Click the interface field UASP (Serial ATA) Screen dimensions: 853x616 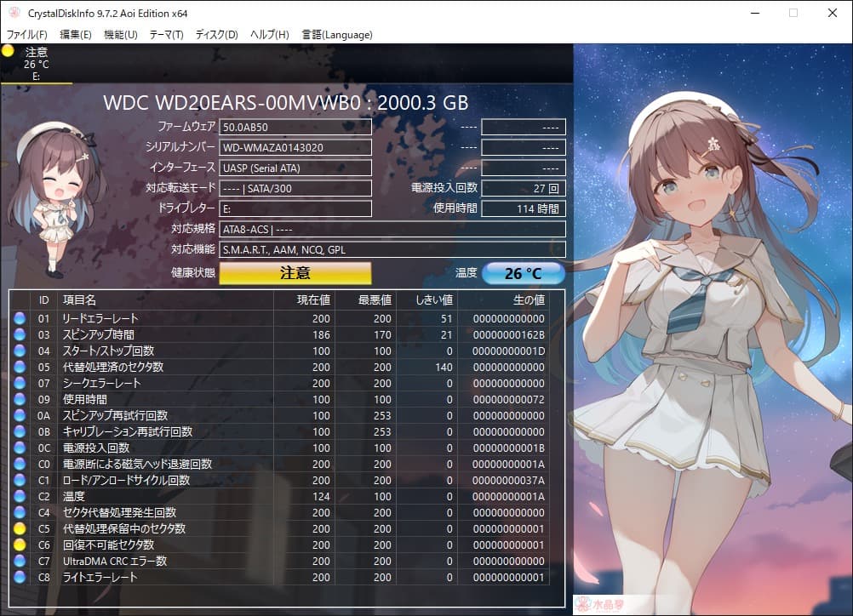[x=295, y=168]
